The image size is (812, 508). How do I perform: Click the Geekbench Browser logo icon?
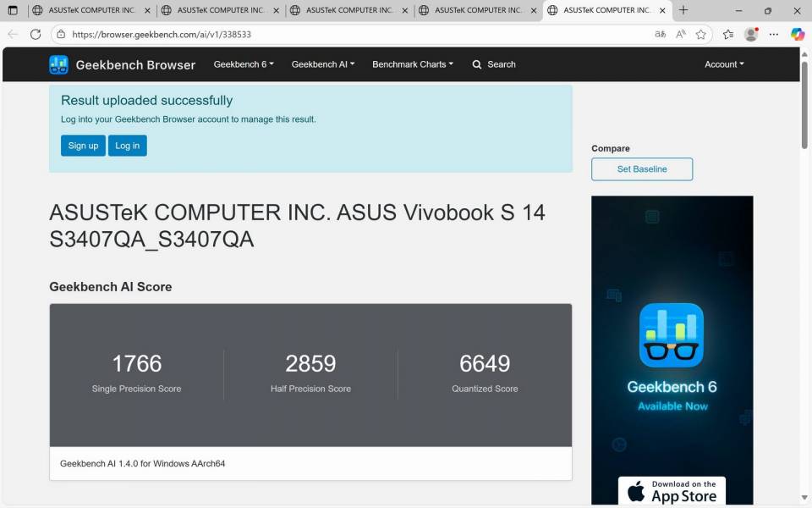tap(58, 64)
